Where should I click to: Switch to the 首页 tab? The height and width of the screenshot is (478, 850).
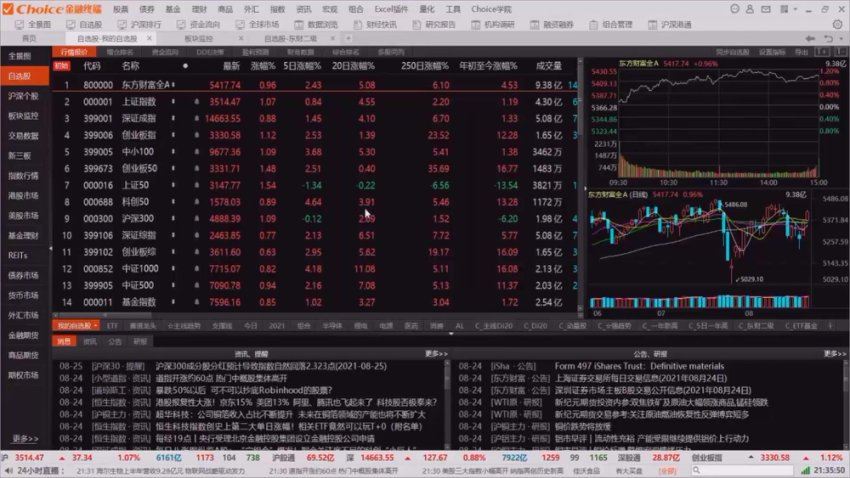click(29, 38)
